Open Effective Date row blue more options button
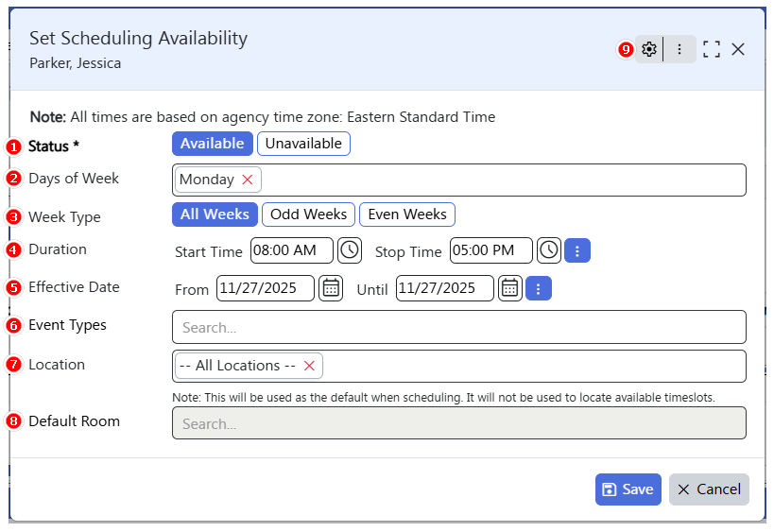 coord(539,289)
